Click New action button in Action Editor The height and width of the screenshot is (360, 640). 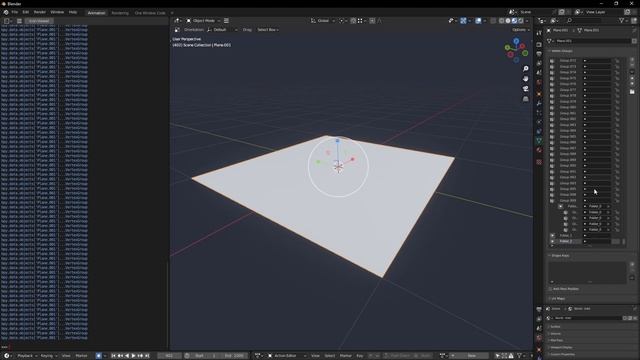point(471,356)
